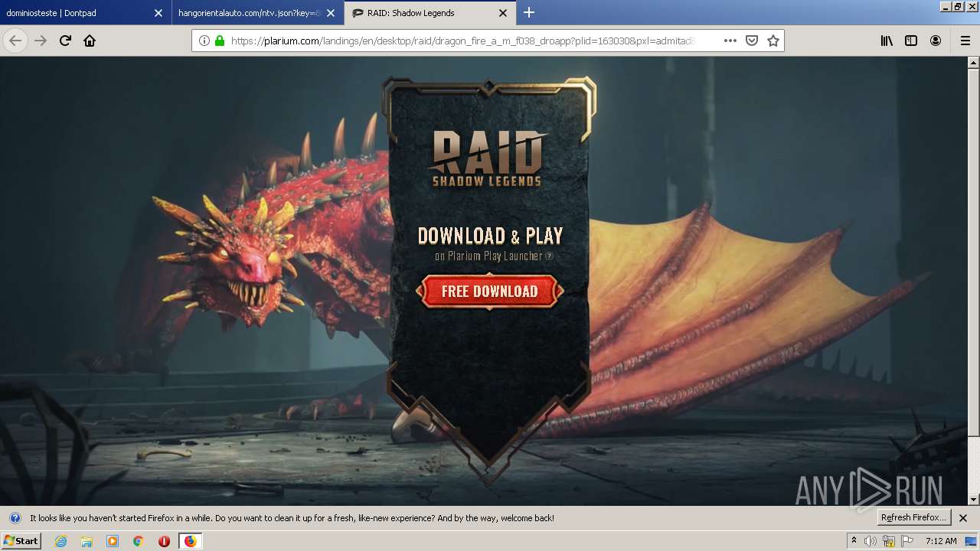Viewport: 980px width, 551px height.
Task: Click the browser Back arrow button
Action: point(15,41)
